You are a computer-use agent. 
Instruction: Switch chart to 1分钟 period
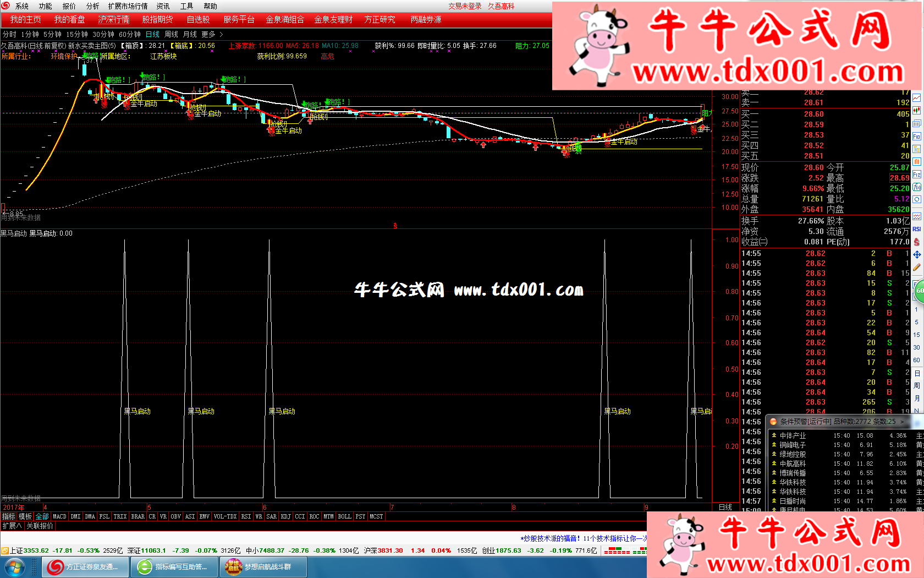(30, 34)
